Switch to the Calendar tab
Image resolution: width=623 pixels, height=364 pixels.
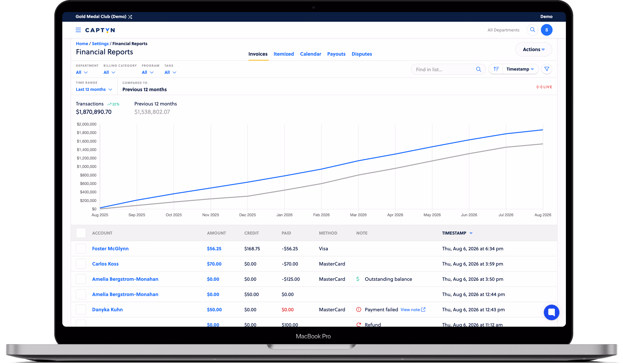pos(311,54)
